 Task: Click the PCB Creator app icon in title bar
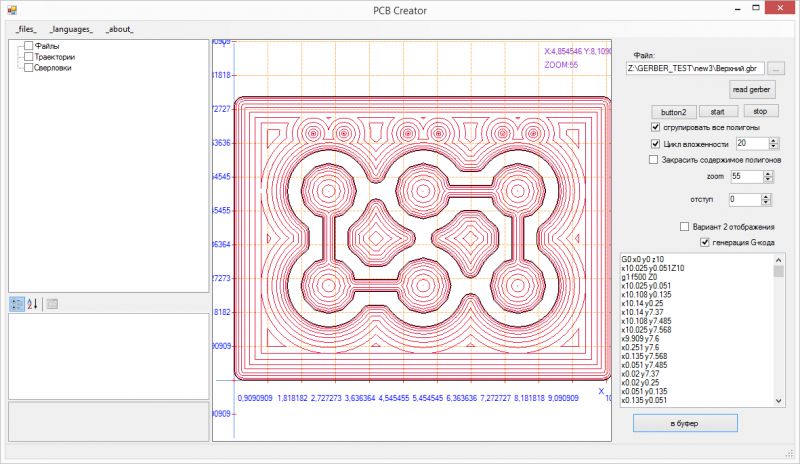point(12,10)
